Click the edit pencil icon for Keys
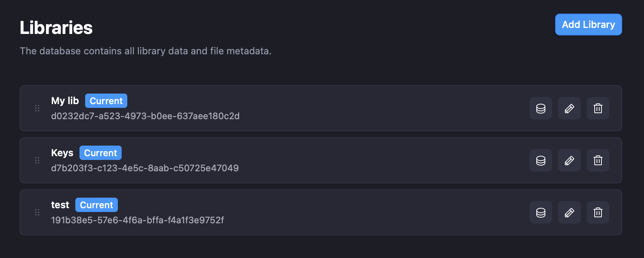The height and width of the screenshot is (258, 644). (569, 160)
